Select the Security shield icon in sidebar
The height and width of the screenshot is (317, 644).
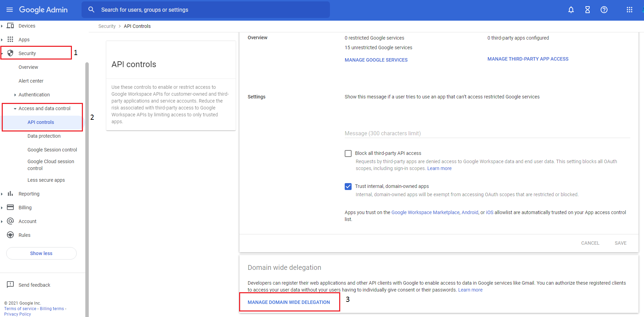(10, 53)
